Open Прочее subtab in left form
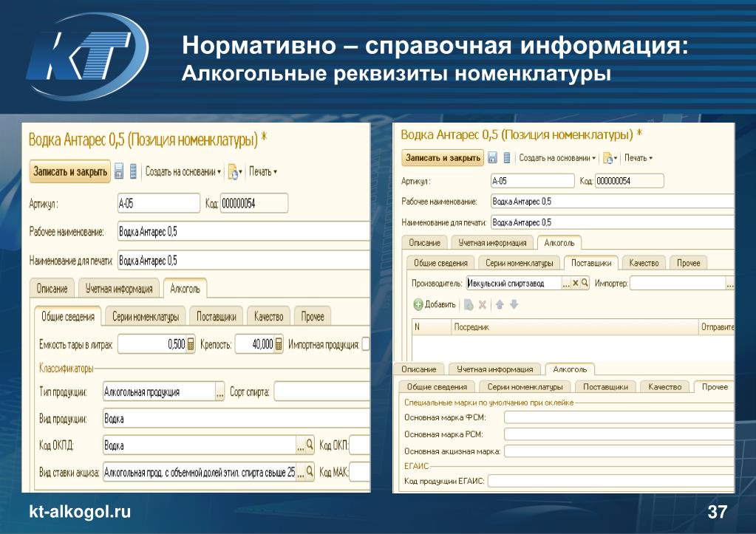 click(313, 317)
